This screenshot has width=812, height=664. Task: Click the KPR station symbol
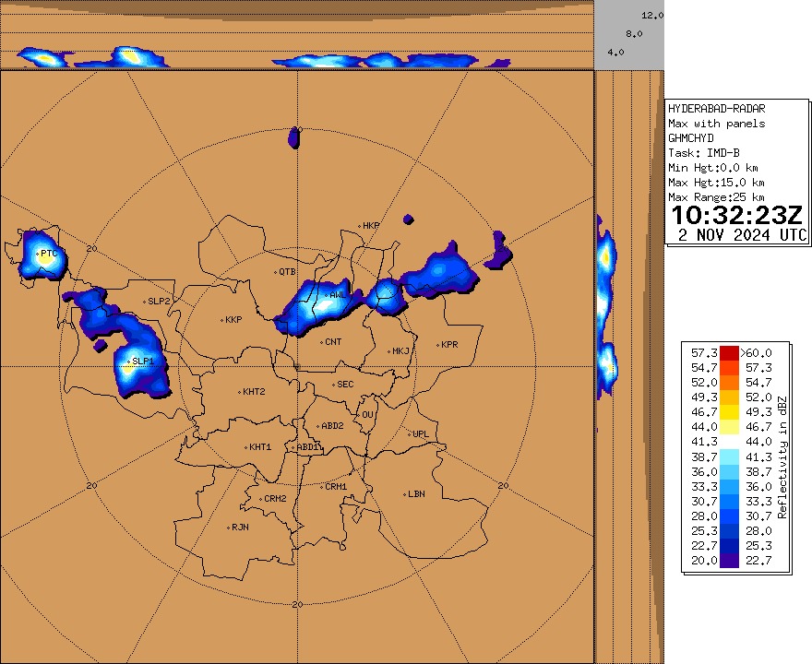440,345
